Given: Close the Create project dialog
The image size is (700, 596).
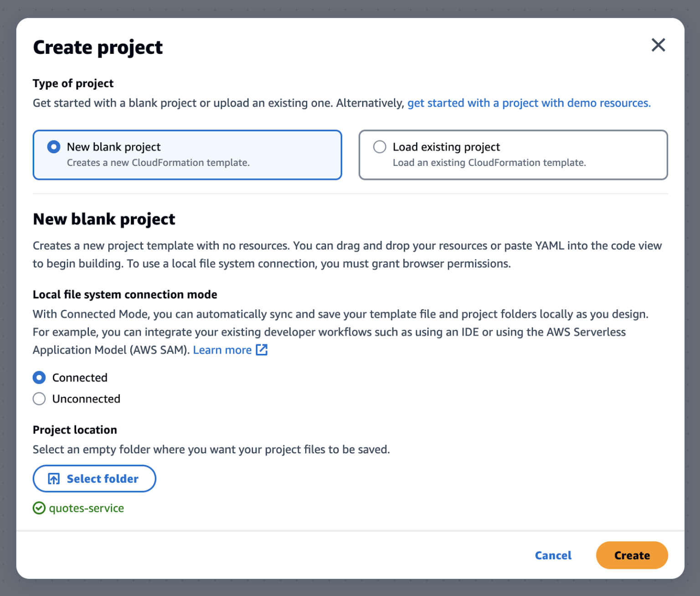Looking at the screenshot, I should [x=658, y=45].
